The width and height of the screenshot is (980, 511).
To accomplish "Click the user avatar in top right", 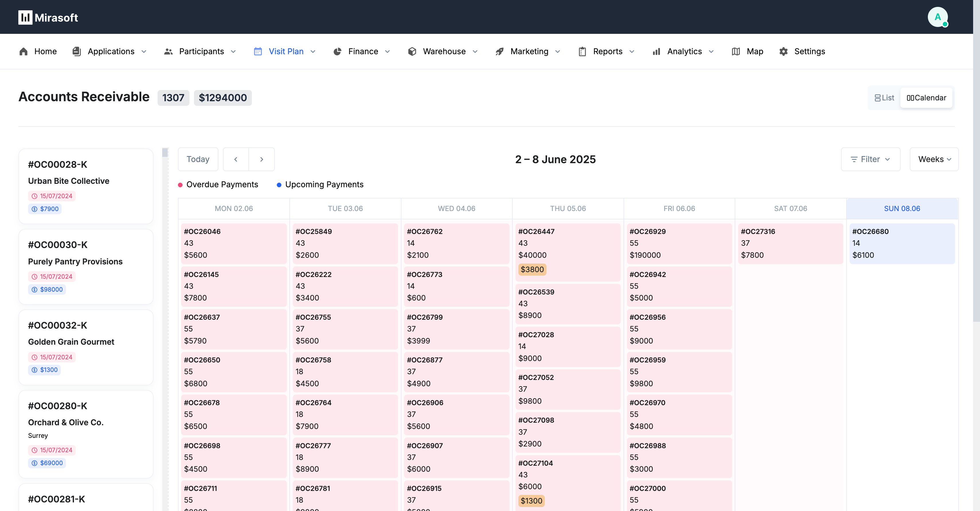I will tap(938, 17).
